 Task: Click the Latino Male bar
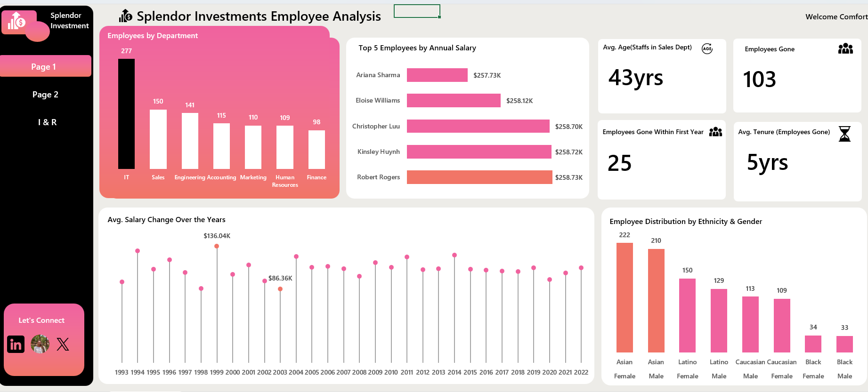click(x=719, y=320)
